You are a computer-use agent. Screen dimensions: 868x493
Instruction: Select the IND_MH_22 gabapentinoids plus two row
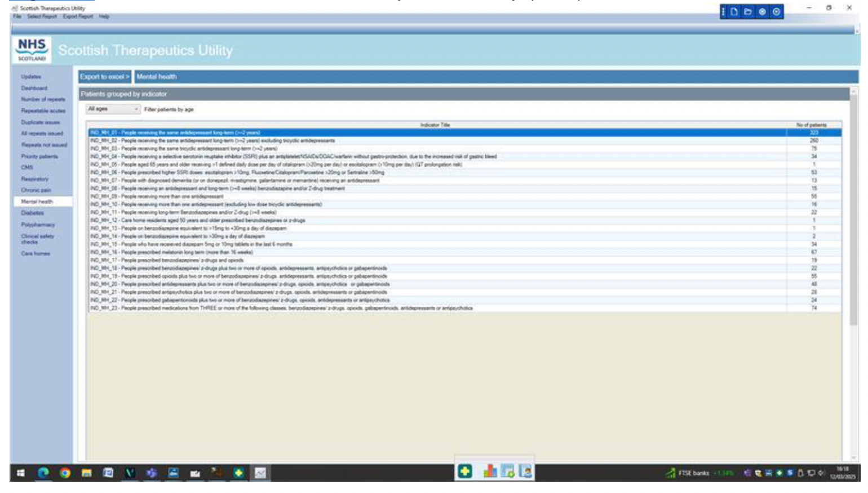coord(464,300)
